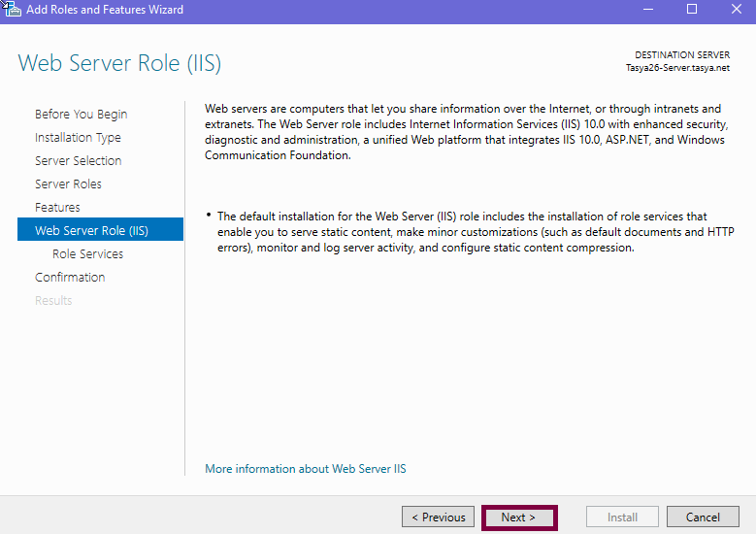
Task: Switch to Server Roles page
Action: 68,184
